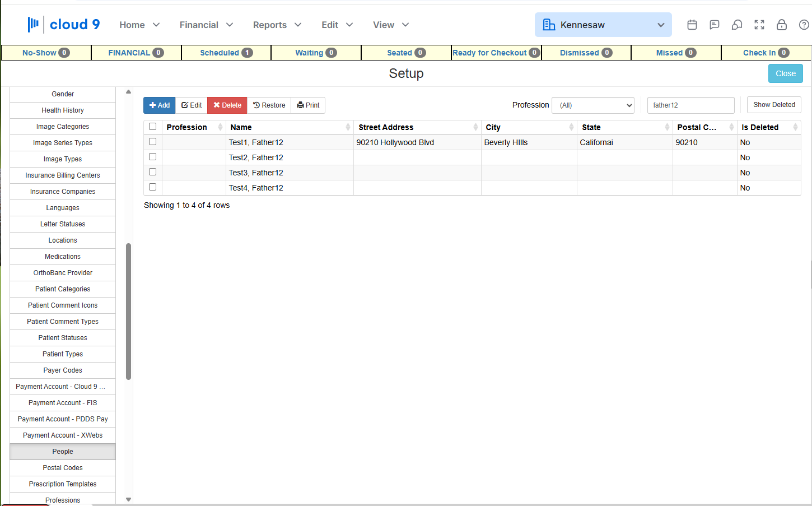
Task: Open Insurance Companies in sidebar
Action: 63,192
